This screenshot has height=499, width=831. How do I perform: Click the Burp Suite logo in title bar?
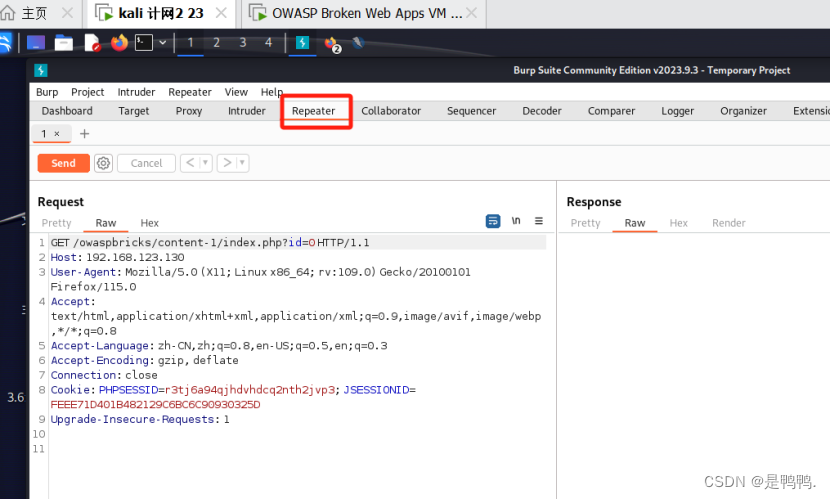pos(41,70)
